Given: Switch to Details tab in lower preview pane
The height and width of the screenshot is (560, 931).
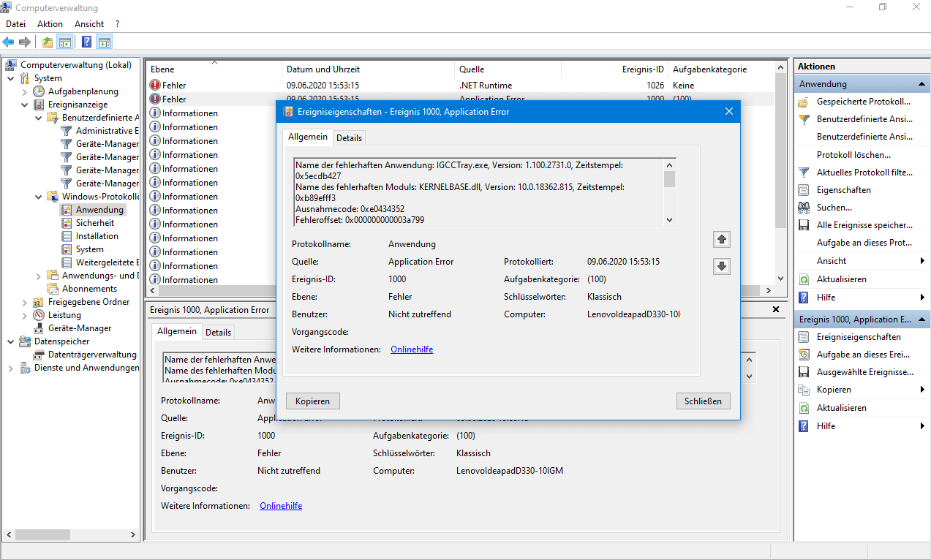Looking at the screenshot, I should [x=218, y=333].
